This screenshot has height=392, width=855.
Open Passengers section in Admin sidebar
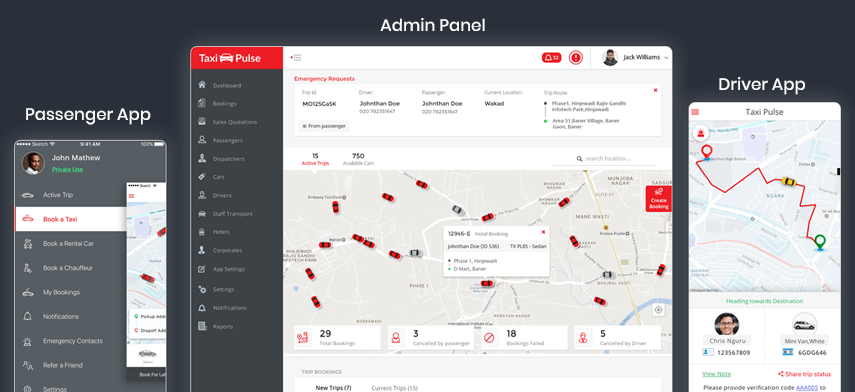(x=227, y=141)
